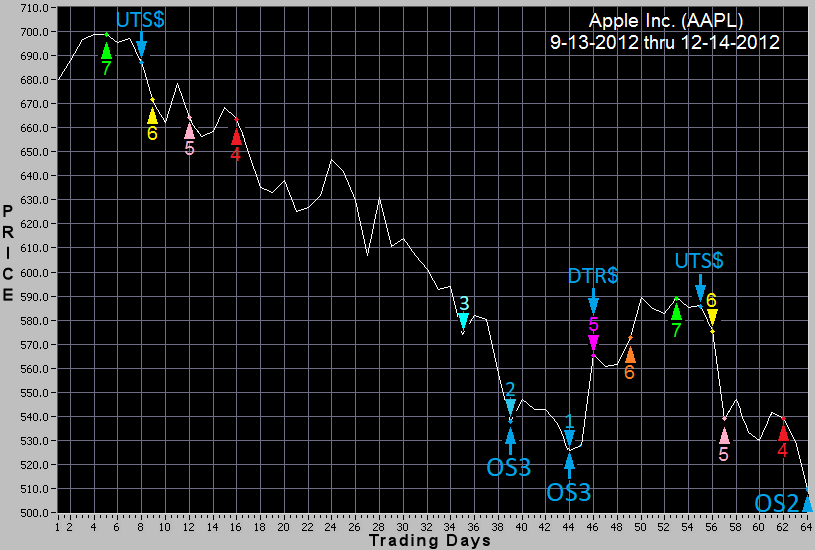Click the blue up-arrow above OS3 at day 39
Viewport: 815px width, 550px height.
510,441
